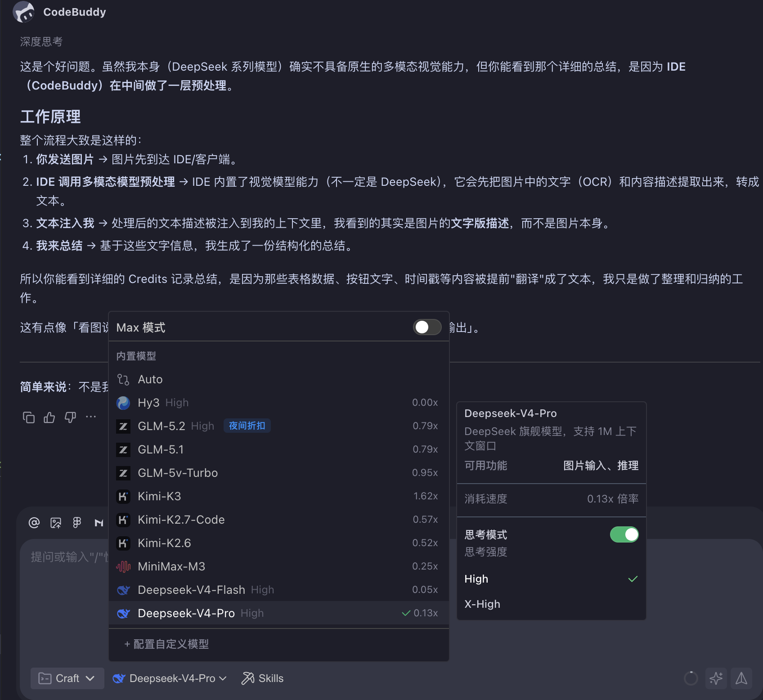Click the Skills tools icon
The image size is (763, 700).
click(x=248, y=678)
